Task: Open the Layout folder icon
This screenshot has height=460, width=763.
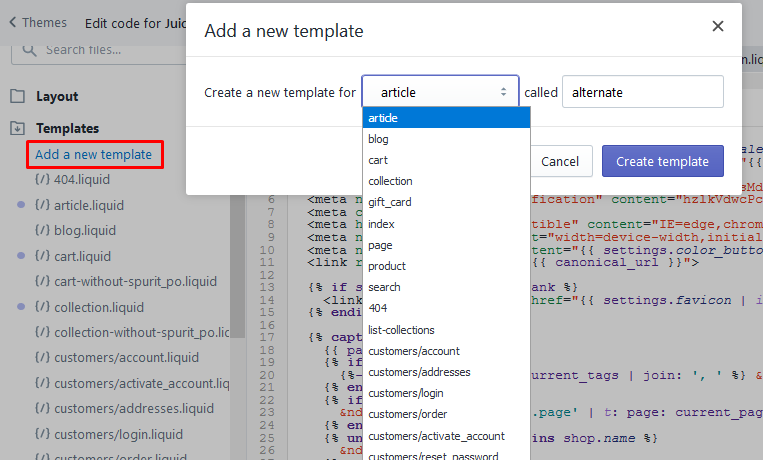Action: 18,96
